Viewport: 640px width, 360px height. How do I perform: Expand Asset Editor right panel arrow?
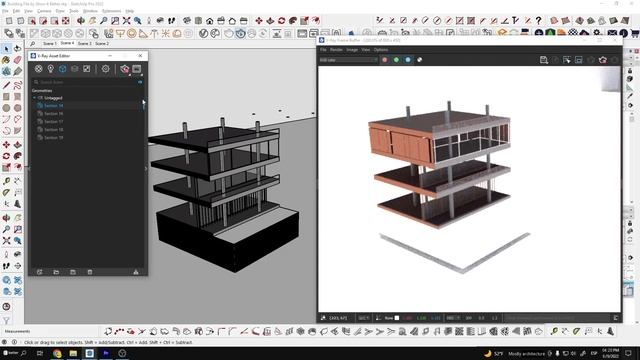click(146, 169)
